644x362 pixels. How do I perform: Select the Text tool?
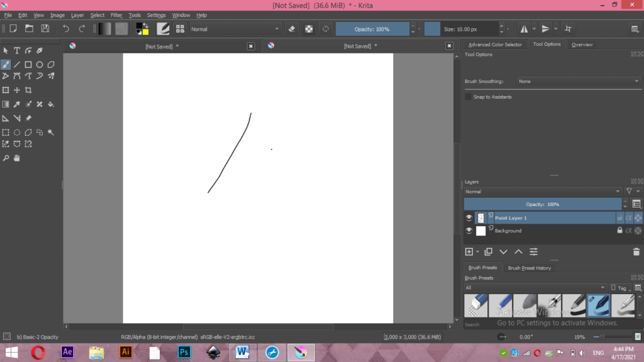(16, 50)
